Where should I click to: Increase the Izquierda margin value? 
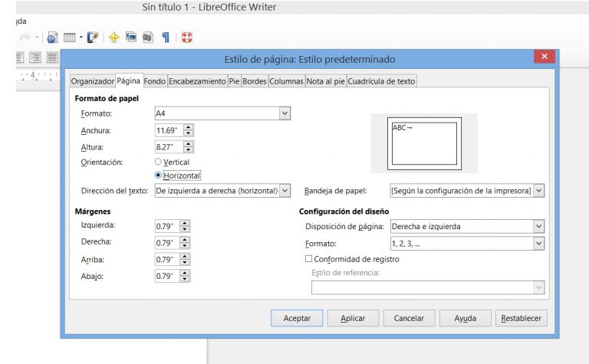[185, 223]
